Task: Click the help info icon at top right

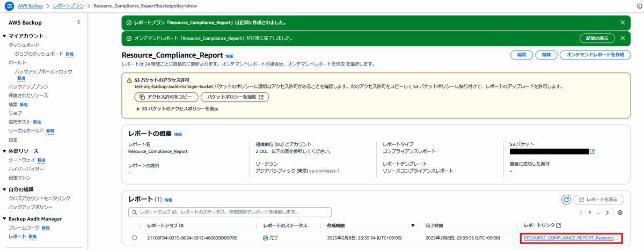Action: tap(639, 6)
